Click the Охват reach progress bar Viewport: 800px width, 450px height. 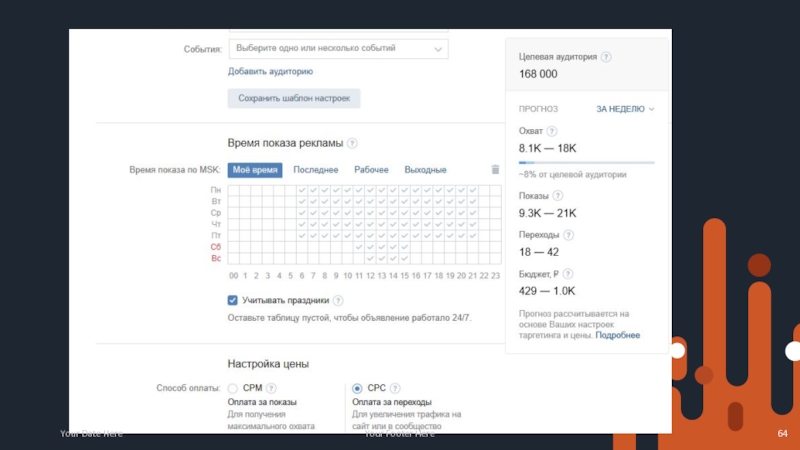point(586,162)
